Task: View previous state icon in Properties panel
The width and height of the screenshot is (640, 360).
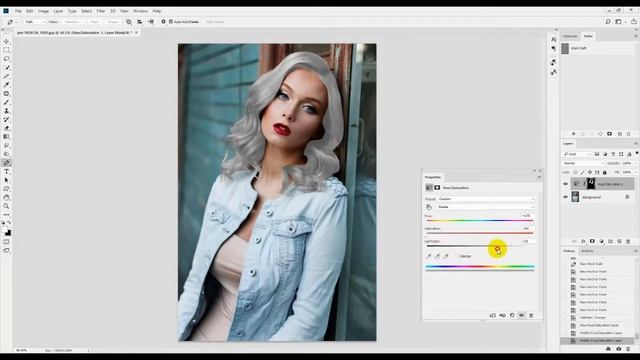Action: 502,316
